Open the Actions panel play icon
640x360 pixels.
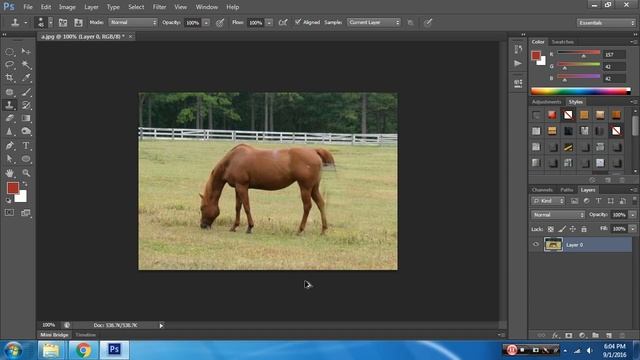coord(518,63)
